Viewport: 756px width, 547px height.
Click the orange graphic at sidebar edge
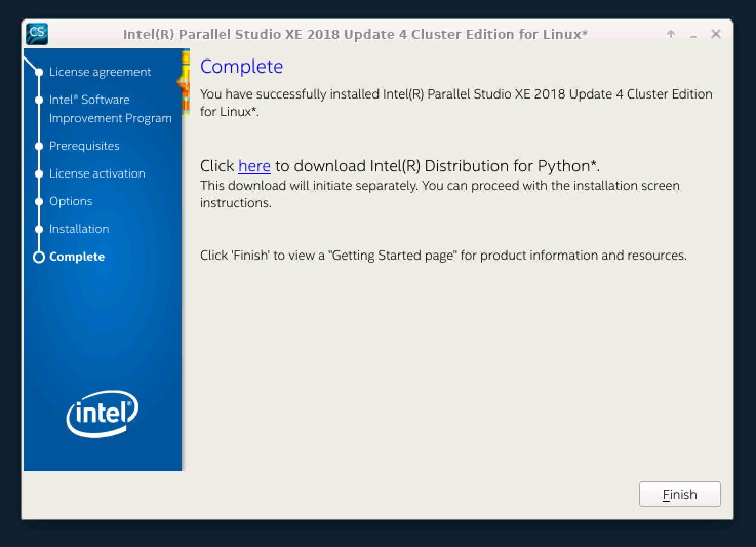[x=185, y=82]
